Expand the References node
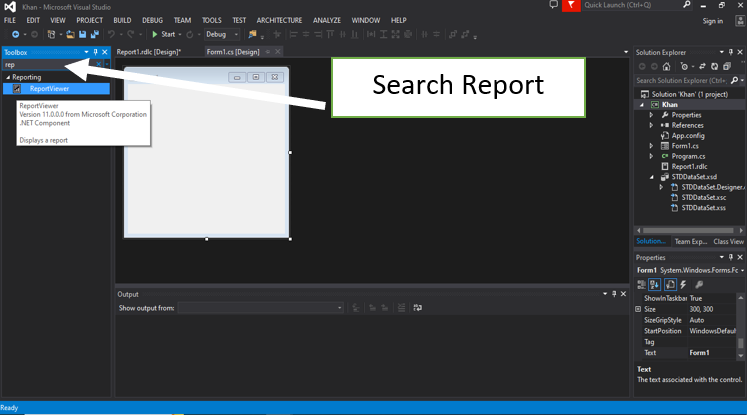This screenshot has height=415, width=747. point(651,125)
